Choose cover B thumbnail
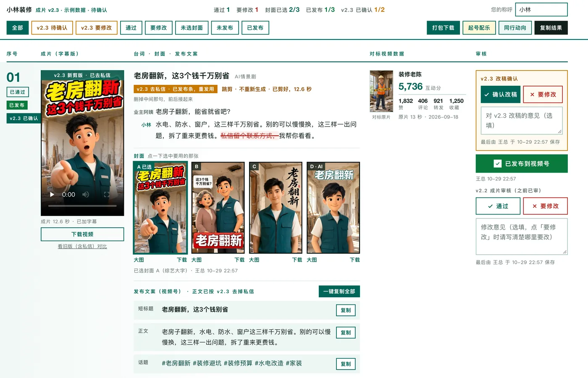This screenshot has width=588, height=378. (218, 208)
